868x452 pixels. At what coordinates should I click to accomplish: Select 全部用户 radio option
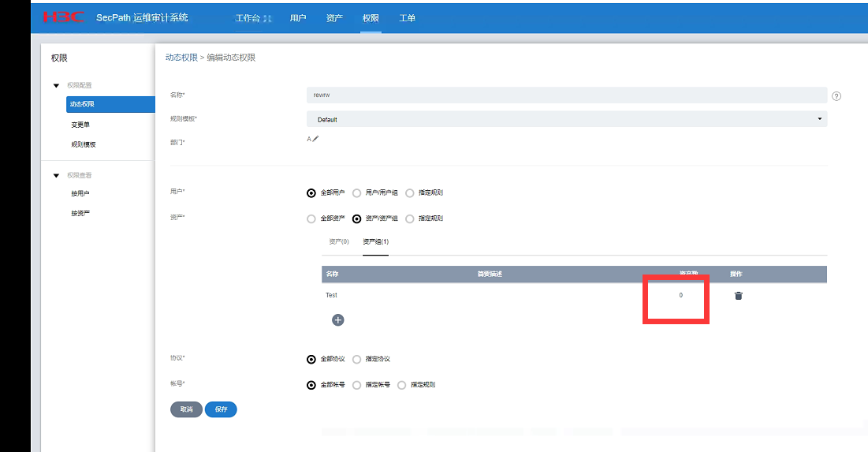coord(311,192)
